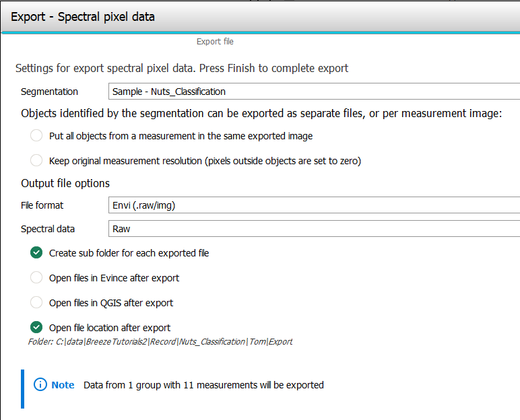Expand the File format dropdown
Viewport: 520px width, 420px height.
point(314,205)
